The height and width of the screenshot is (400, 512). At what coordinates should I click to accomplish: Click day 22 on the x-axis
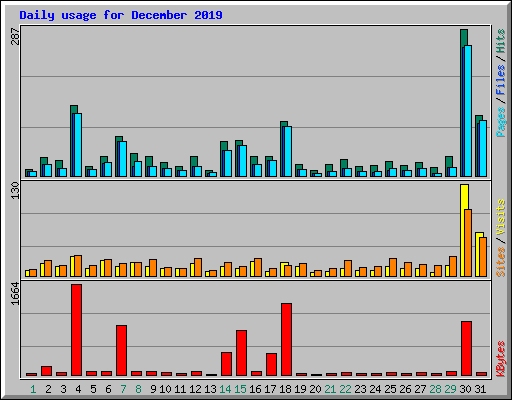pyautogui.click(x=345, y=389)
